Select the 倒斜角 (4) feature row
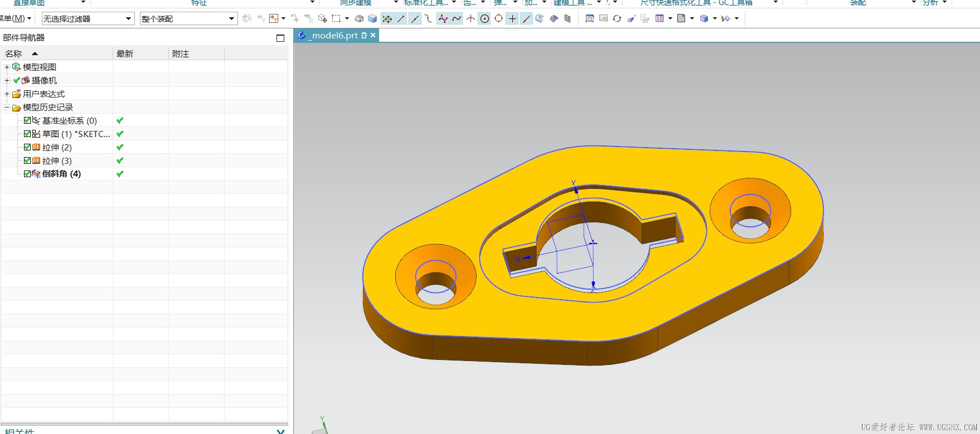Viewport: 980px width, 434px height. click(61, 174)
